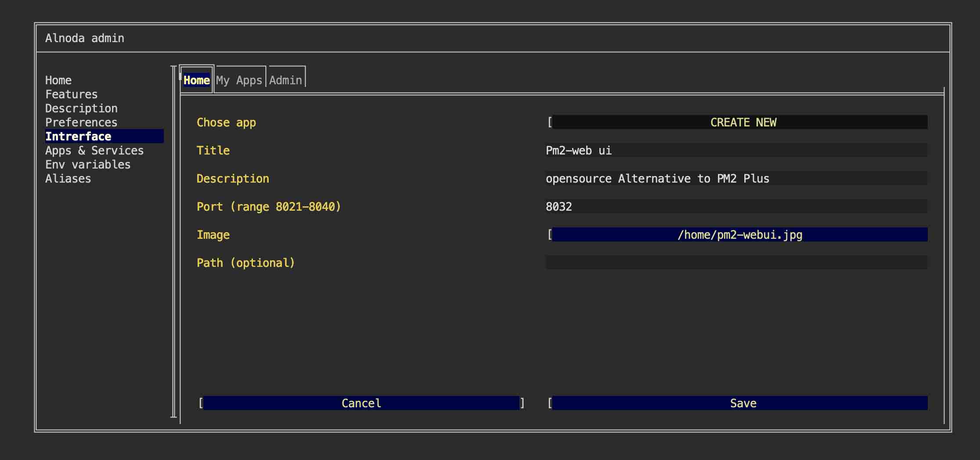Open Aliases in the sidebar
The height and width of the screenshot is (460, 980).
click(x=68, y=179)
